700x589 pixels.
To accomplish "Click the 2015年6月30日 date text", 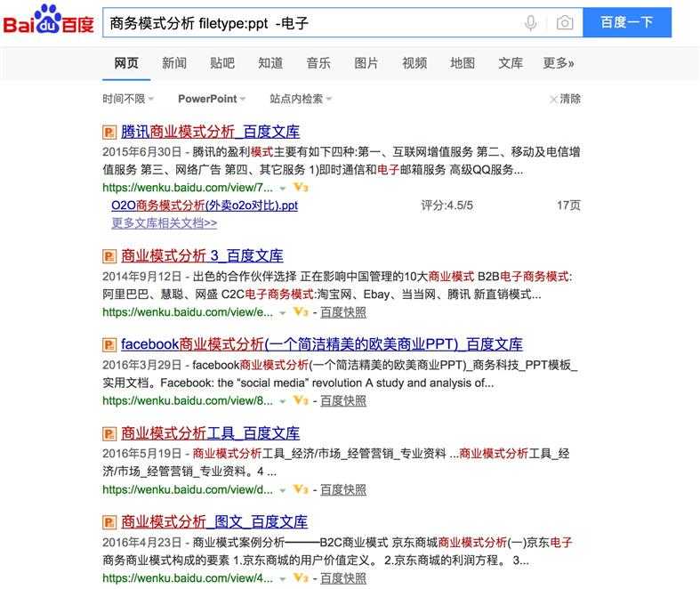I will point(142,152).
